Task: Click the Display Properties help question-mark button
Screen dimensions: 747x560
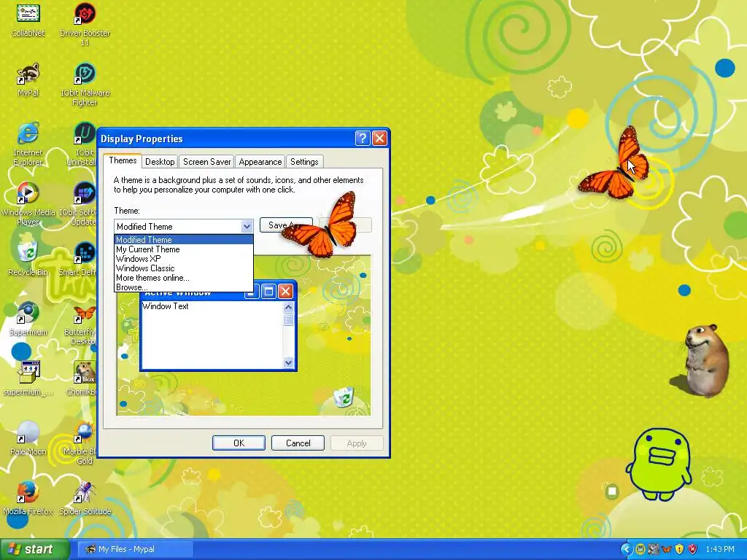Action: pyautogui.click(x=363, y=138)
